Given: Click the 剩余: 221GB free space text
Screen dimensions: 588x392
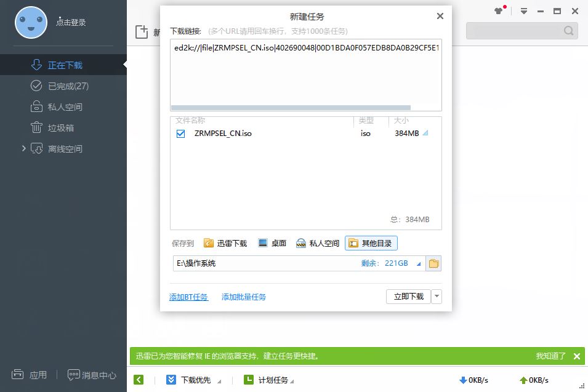Looking at the screenshot, I should 384,263.
